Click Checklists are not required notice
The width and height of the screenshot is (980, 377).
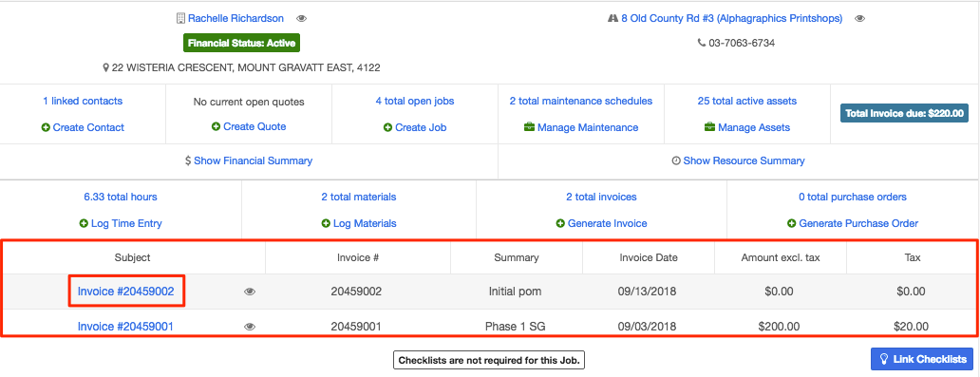tap(489, 360)
